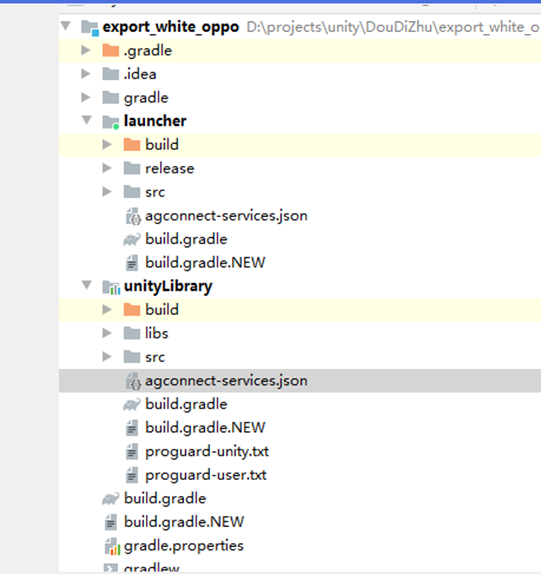
Task: Expand the .gradle folder
Action: coord(86,50)
